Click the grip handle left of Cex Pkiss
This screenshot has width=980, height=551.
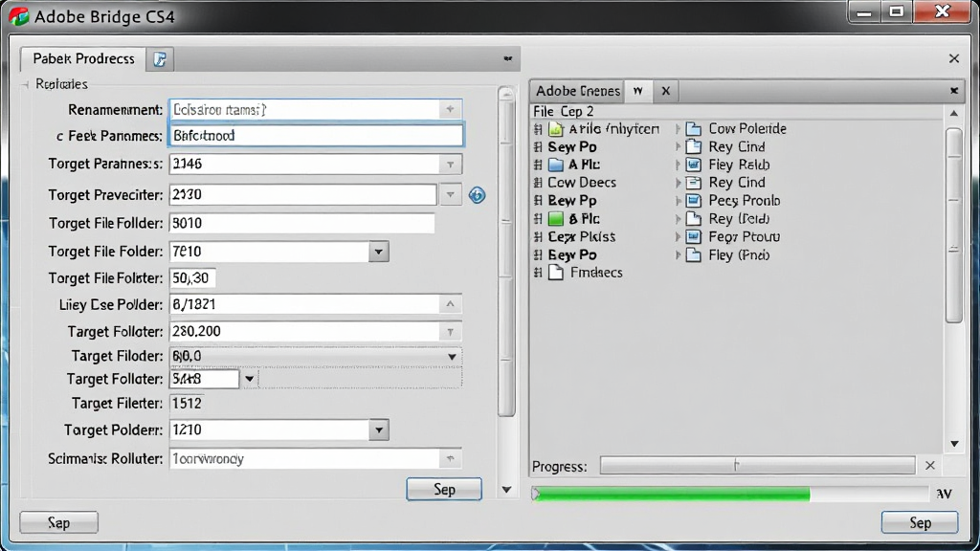(538, 237)
